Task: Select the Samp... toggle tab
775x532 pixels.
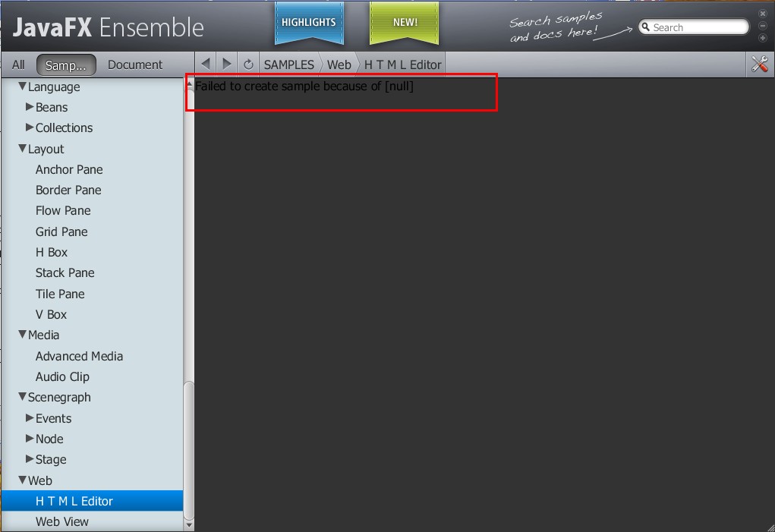Action: (x=66, y=65)
